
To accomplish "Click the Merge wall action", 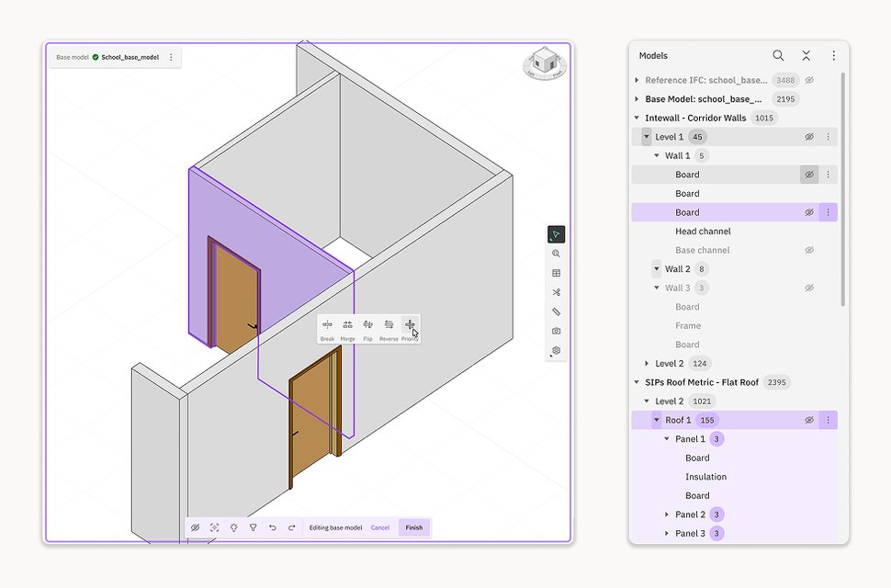I will click(347, 330).
